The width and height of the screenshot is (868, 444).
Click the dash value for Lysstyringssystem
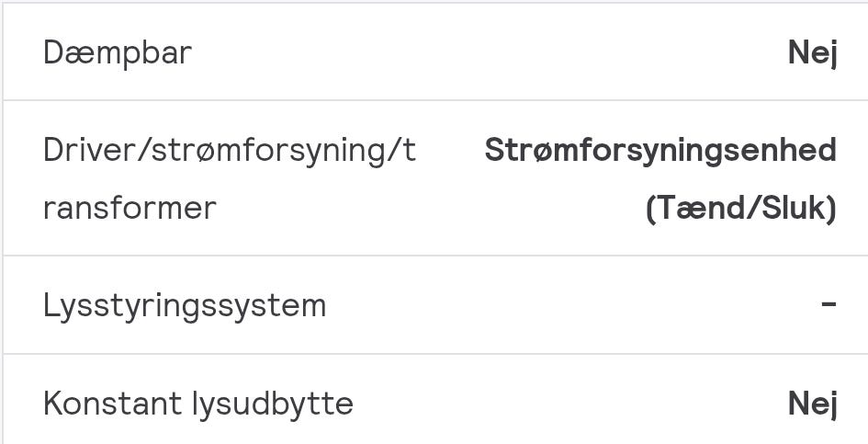[829, 304]
